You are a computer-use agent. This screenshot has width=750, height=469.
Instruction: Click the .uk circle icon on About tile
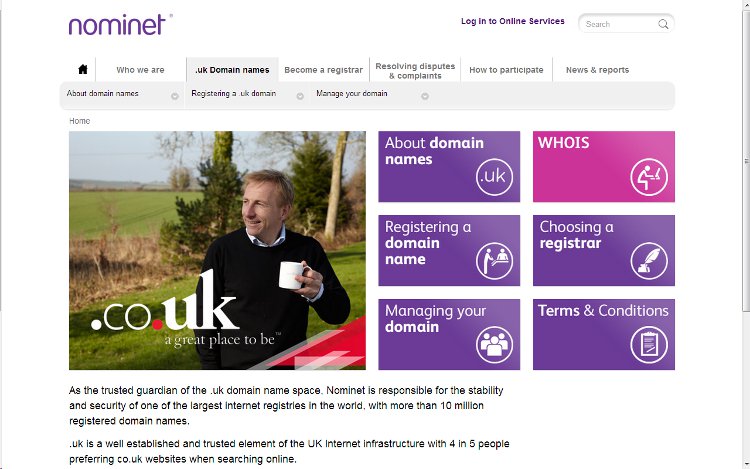[x=494, y=176]
